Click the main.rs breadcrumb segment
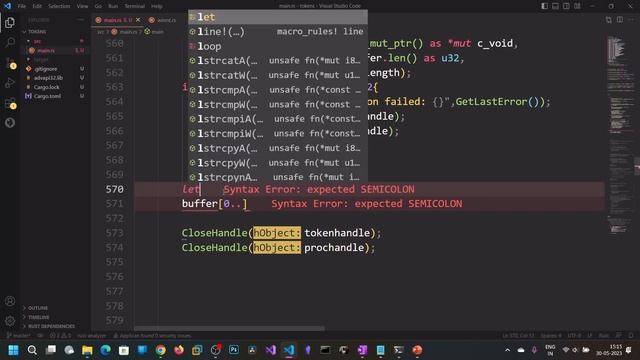This screenshot has height=360, width=640. coord(124,32)
